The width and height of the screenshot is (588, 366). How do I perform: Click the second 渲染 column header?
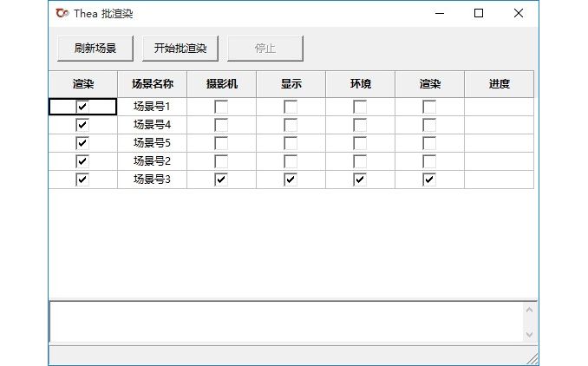430,84
